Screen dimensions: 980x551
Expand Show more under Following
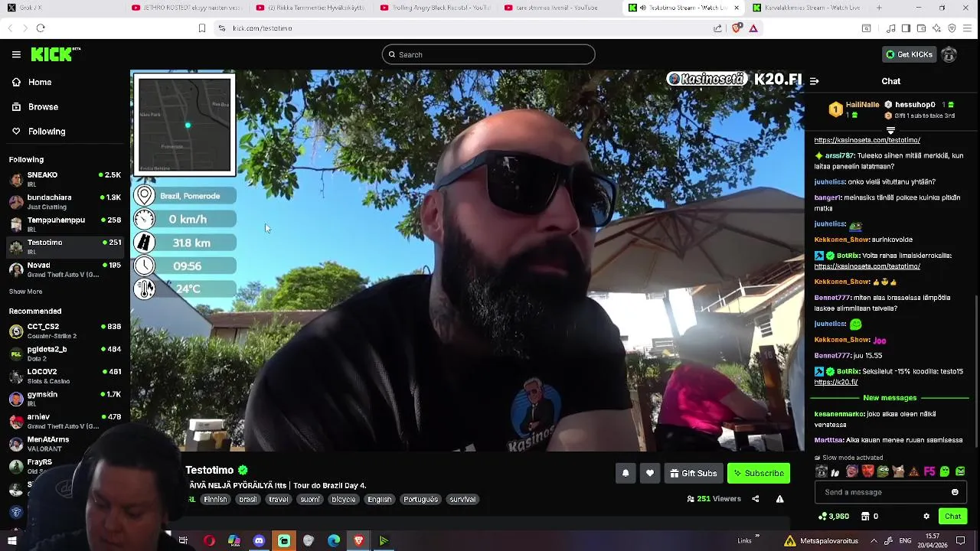25,292
